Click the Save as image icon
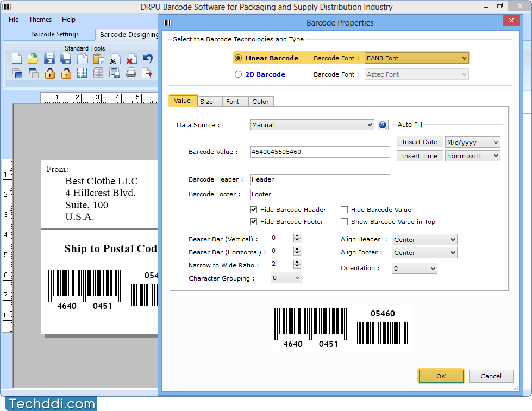 115,73
